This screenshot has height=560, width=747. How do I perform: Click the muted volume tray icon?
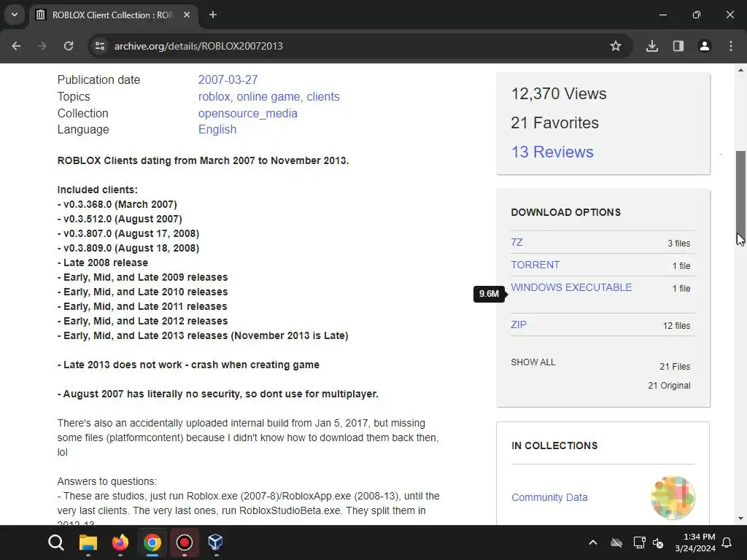click(x=659, y=542)
